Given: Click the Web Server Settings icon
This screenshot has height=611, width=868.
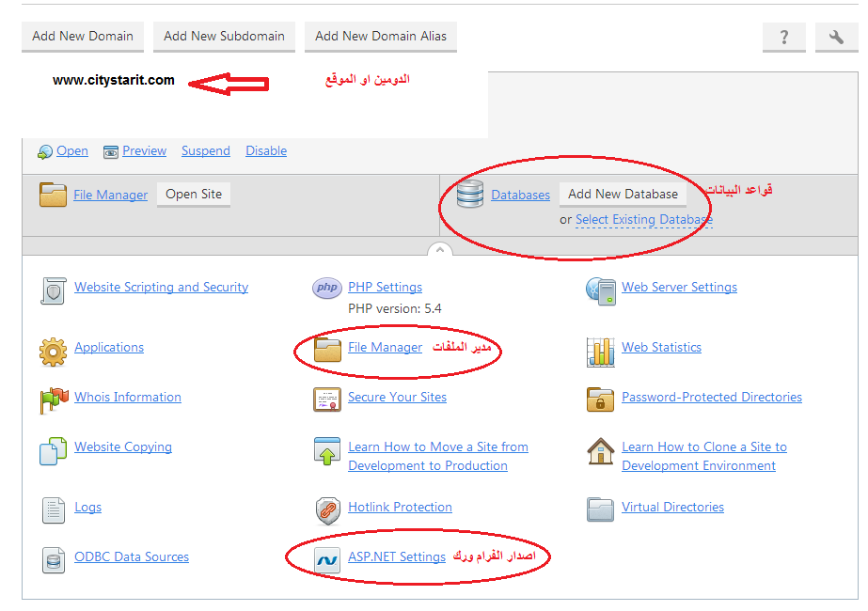Looking at the screenshot, I should (601, 291).
